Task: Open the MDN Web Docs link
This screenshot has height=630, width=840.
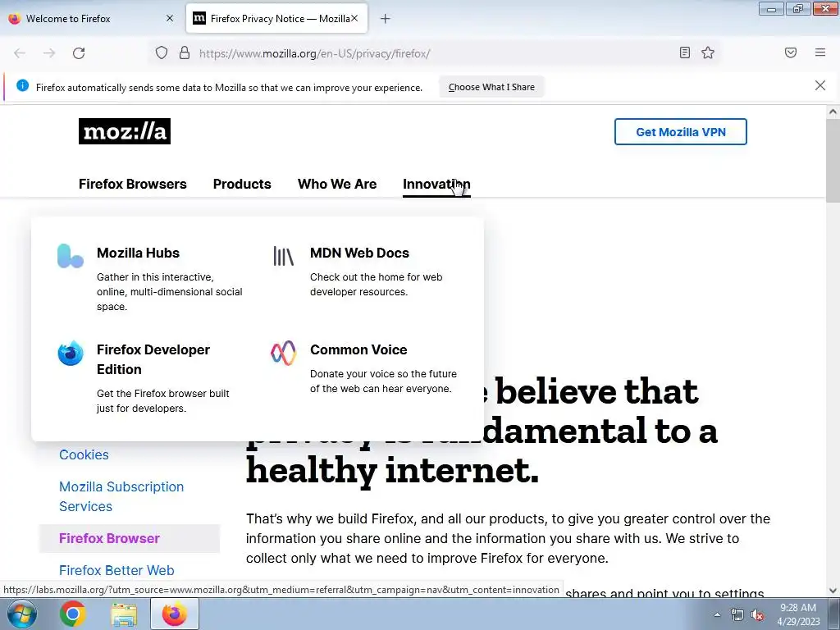Action: point(359,253)
